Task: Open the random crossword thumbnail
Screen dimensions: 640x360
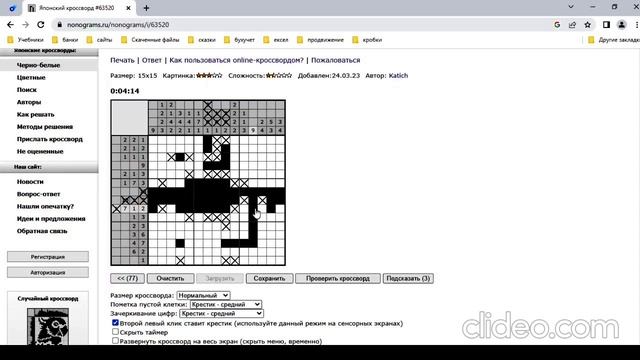Action: click(x=48, y=326)
